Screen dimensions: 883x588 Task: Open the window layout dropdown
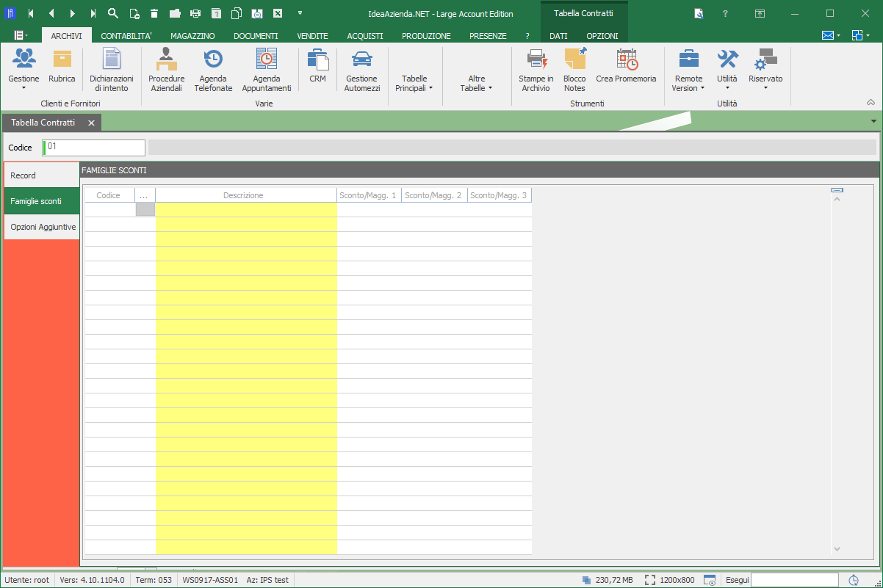(861, 35)
